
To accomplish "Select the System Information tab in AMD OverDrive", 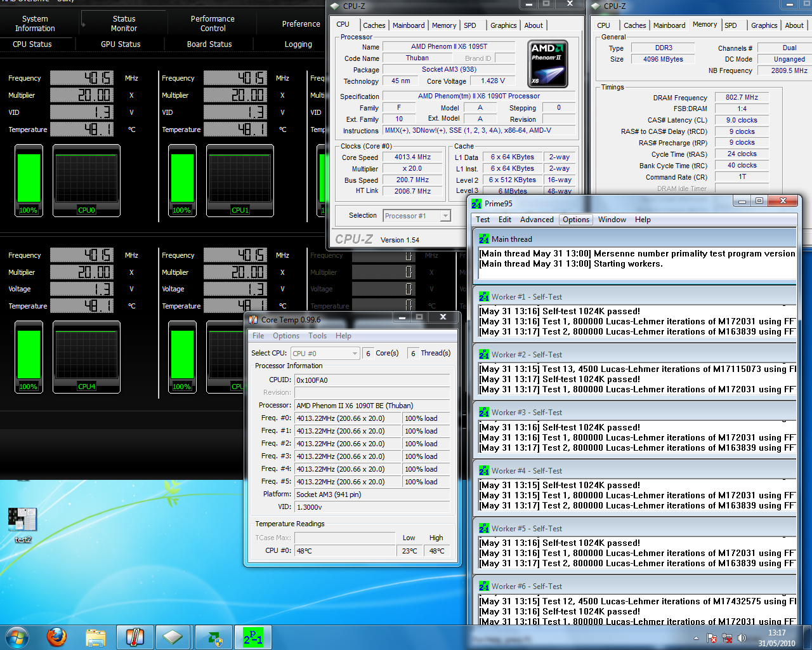I will (x=35, y=23).
